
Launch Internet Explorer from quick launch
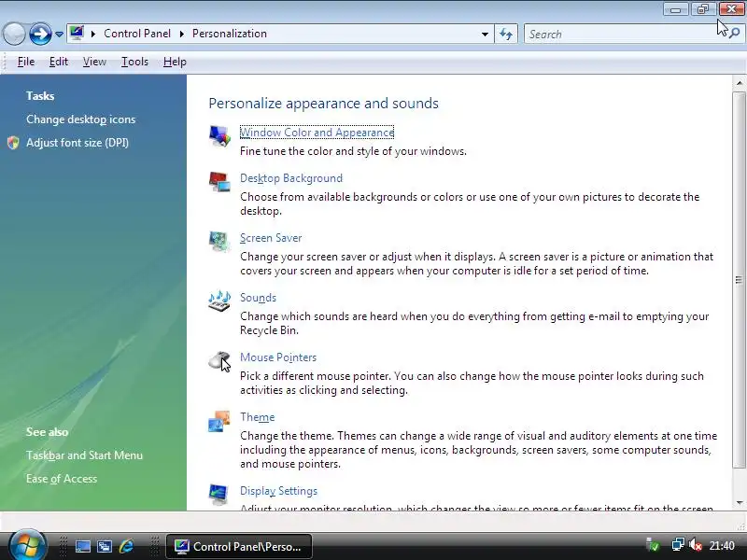tap(126, 546)
